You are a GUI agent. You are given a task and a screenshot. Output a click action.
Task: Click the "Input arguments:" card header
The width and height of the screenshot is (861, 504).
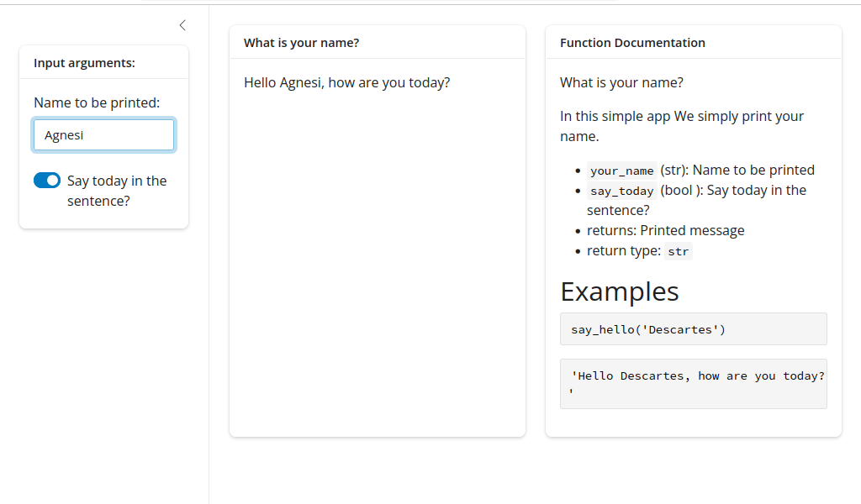click(84, 63)
